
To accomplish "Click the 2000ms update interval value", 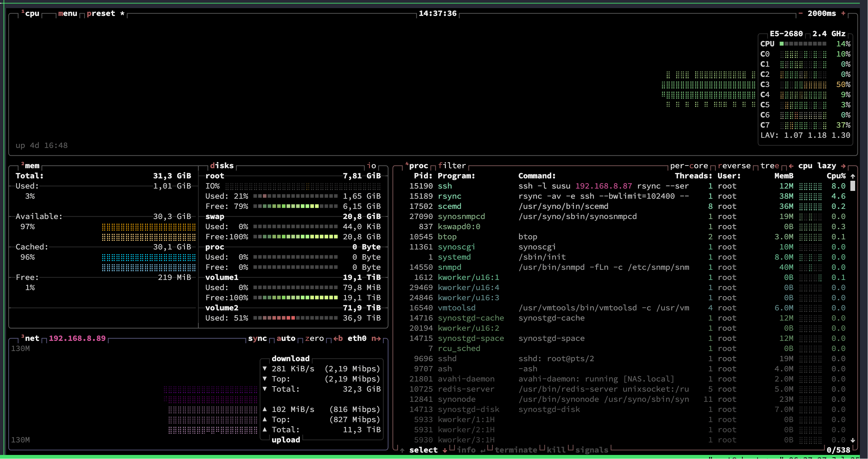I will [x=822, y=14].
